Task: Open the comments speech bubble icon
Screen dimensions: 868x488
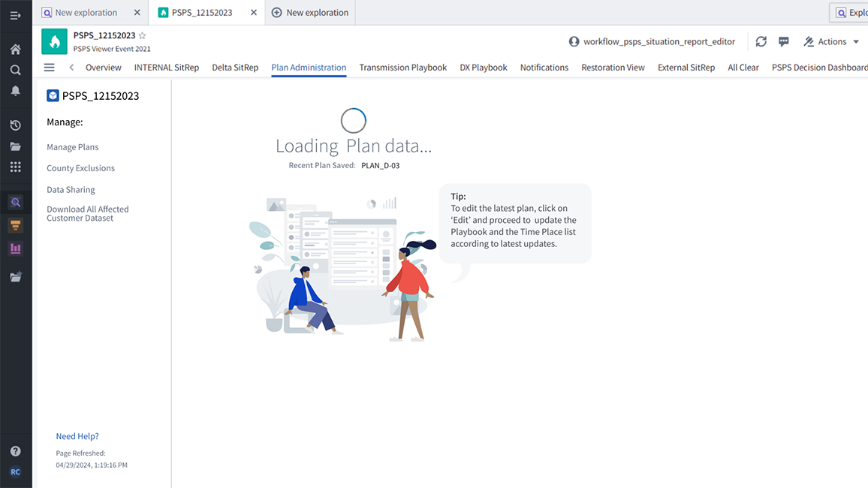Action: (x=783, y=42)
